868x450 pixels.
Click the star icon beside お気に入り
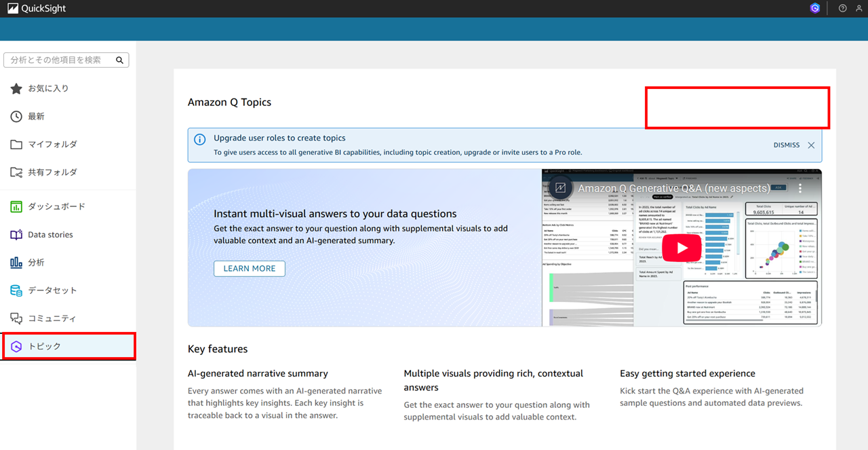pyautogui.click(x=16, y=88)
